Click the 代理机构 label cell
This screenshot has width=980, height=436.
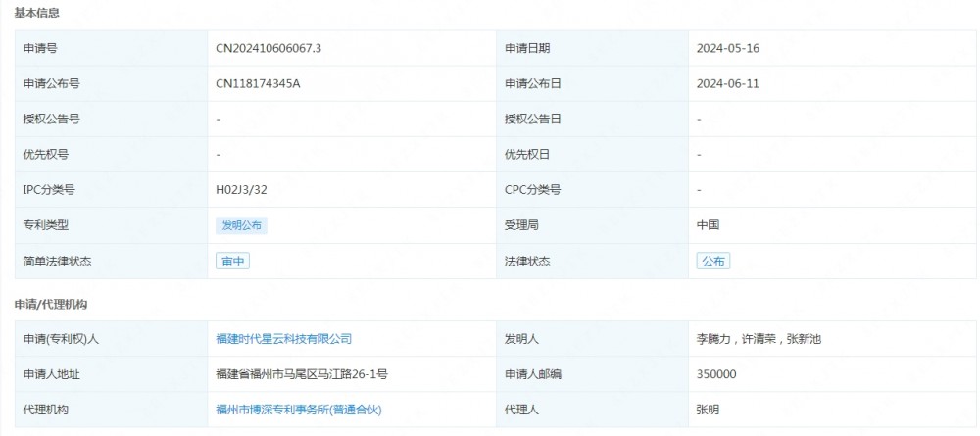tap(112, 410)
